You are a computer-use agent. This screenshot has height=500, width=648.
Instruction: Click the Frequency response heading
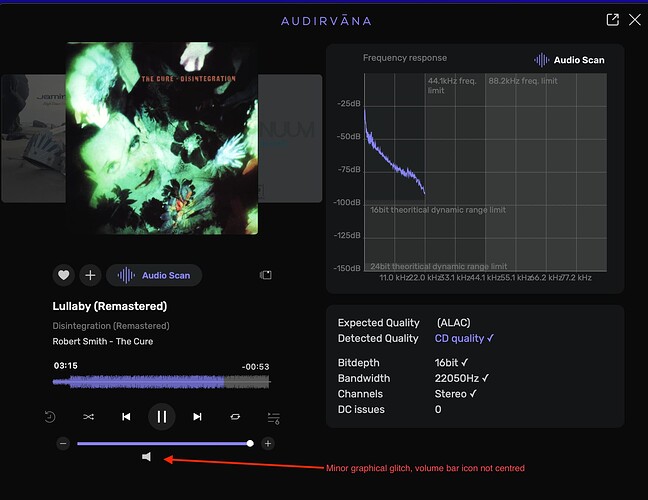coord(405,58)
